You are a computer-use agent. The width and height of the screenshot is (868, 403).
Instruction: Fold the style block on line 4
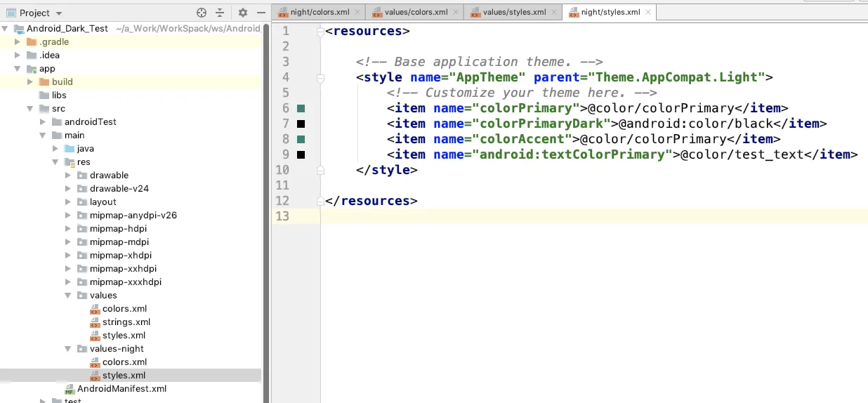(321, 78)
